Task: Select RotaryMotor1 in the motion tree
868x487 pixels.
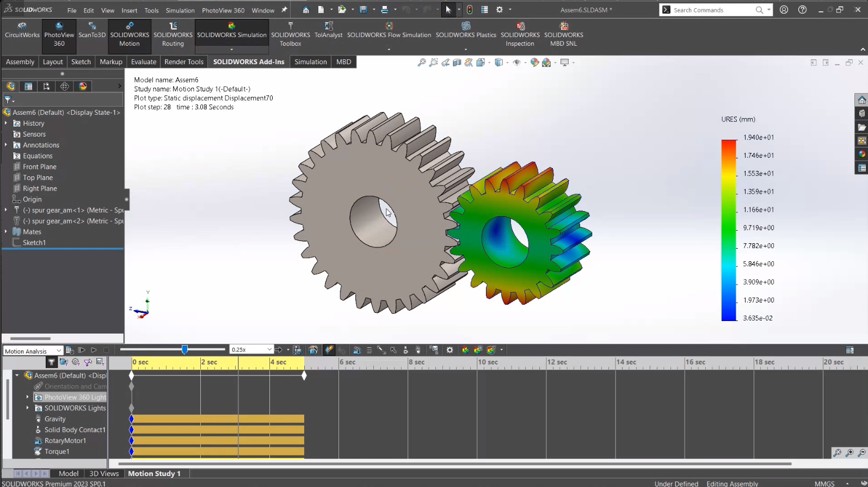Action: (x=65, y=441)
